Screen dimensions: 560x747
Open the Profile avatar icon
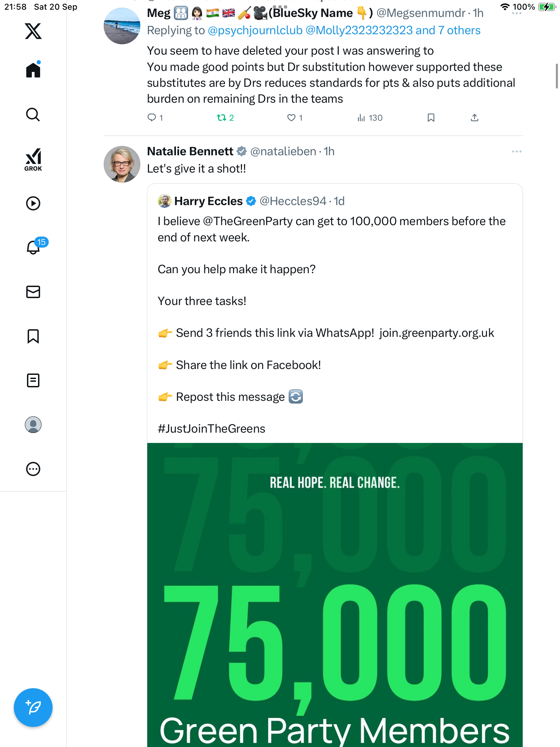pos(33,425)
